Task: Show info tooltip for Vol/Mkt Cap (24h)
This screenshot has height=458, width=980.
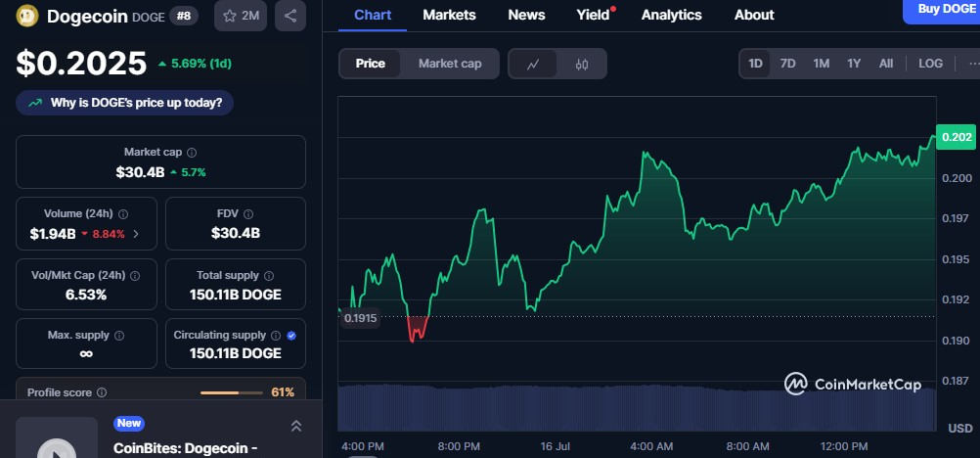Action: [135, 275]
